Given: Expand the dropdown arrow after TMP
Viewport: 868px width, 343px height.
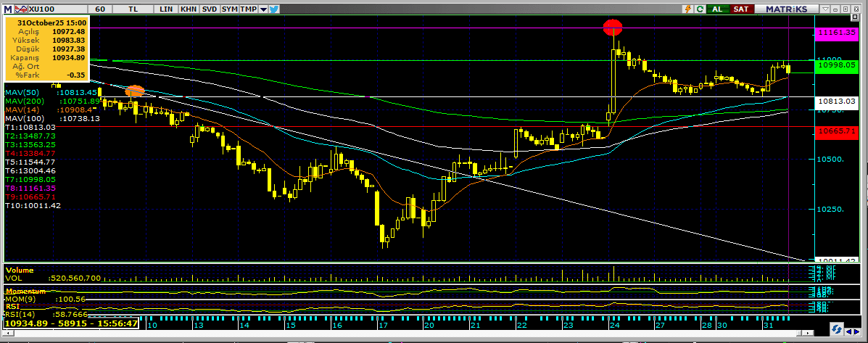Looking at the screenshot, I should [x=263, y=9].
